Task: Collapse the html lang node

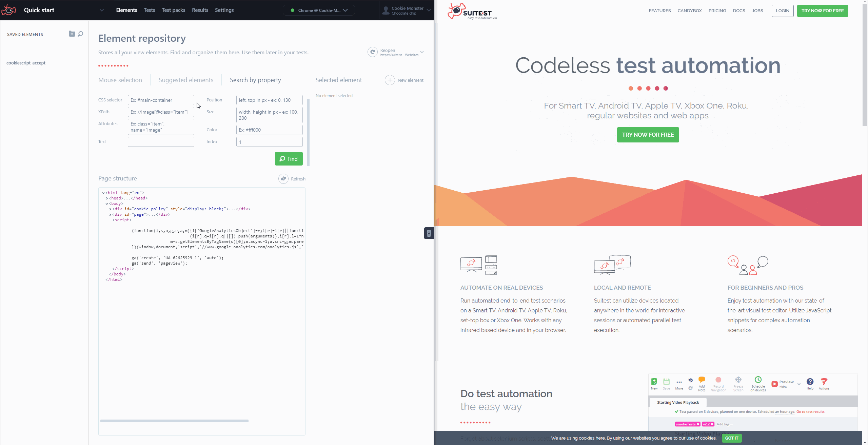Action: [103, 193]
